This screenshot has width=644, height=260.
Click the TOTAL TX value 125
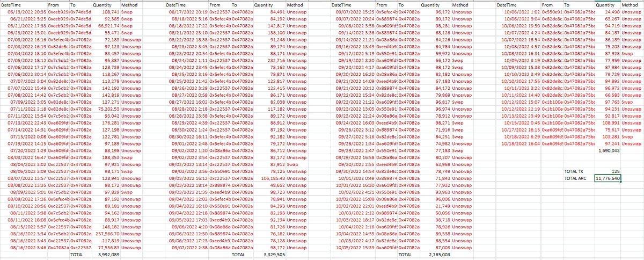(616, 171)
